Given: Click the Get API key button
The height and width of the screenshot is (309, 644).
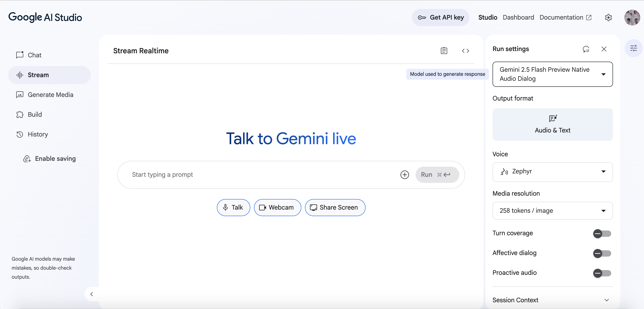Looking at the screenshot, I should [x=440, y=18].
